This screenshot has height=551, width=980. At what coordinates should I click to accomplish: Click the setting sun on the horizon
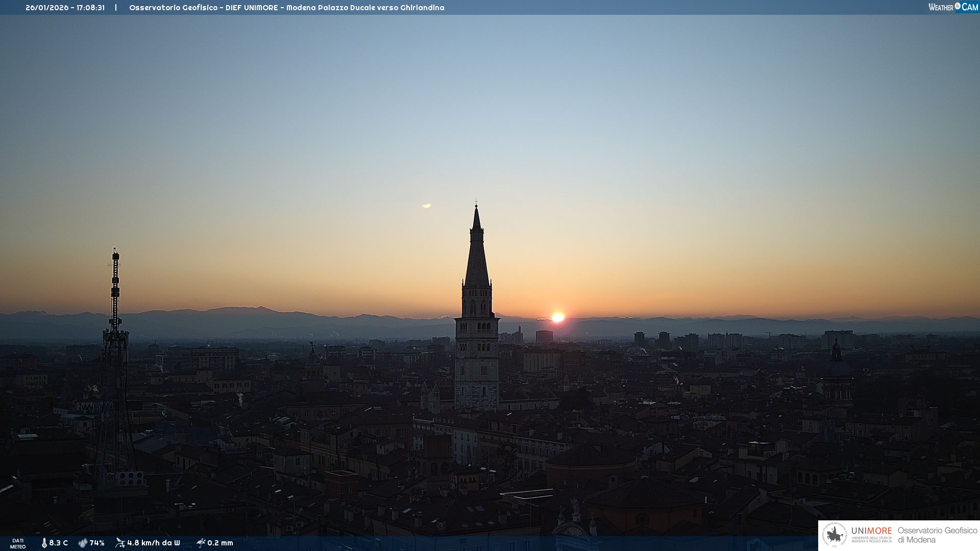tap(558, 317)
